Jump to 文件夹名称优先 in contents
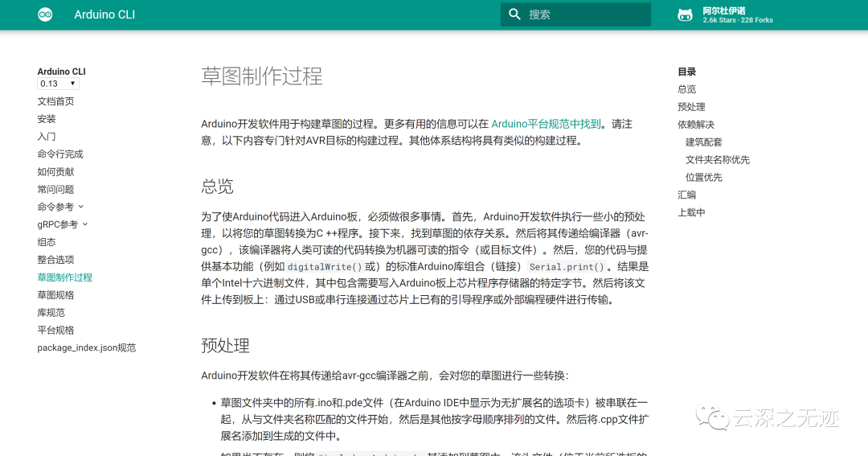 [x=718, y=159]
